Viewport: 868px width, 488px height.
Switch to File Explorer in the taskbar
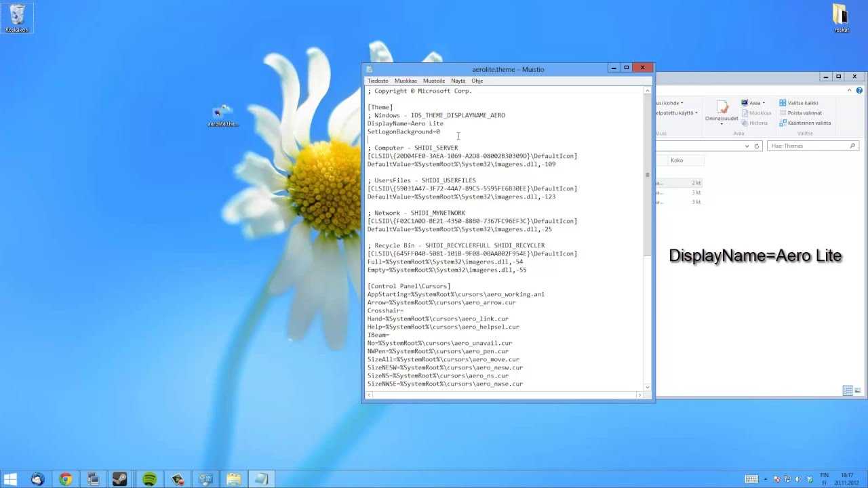[234, 479]
